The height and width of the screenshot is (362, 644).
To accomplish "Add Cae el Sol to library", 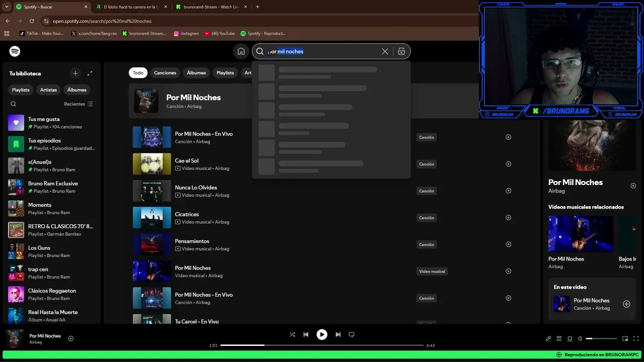I will [508, 164].
